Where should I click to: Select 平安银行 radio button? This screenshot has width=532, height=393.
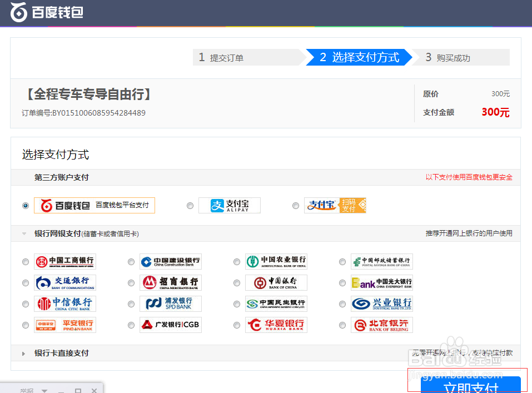pyautogui.click(x=26, y=325)
